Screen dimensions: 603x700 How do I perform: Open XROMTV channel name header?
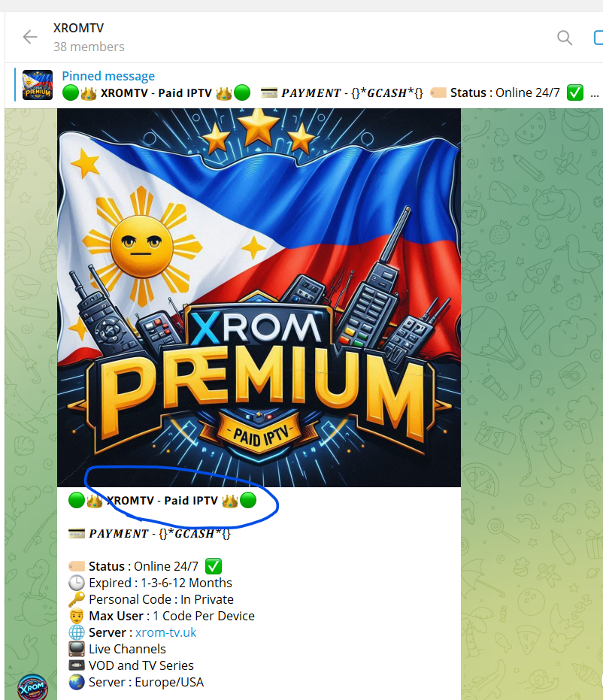click(78, 28)
